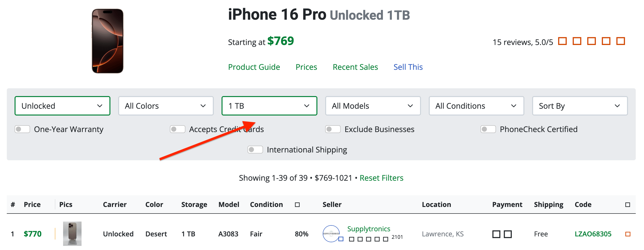The image size is (644, 250).
Task: Click the Reset Filters link
Action: pos(381,178)
